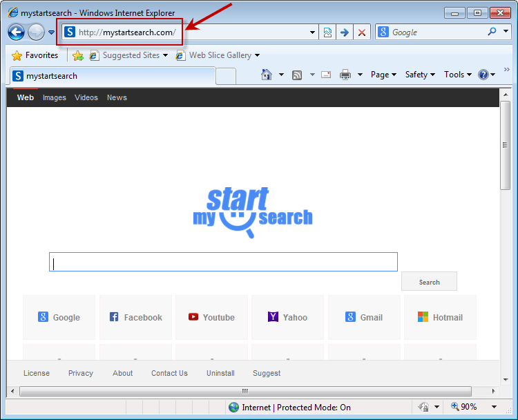Click the 90% zoom level button
This screenshot has width=518, height=420.
(x=464, y=407)
